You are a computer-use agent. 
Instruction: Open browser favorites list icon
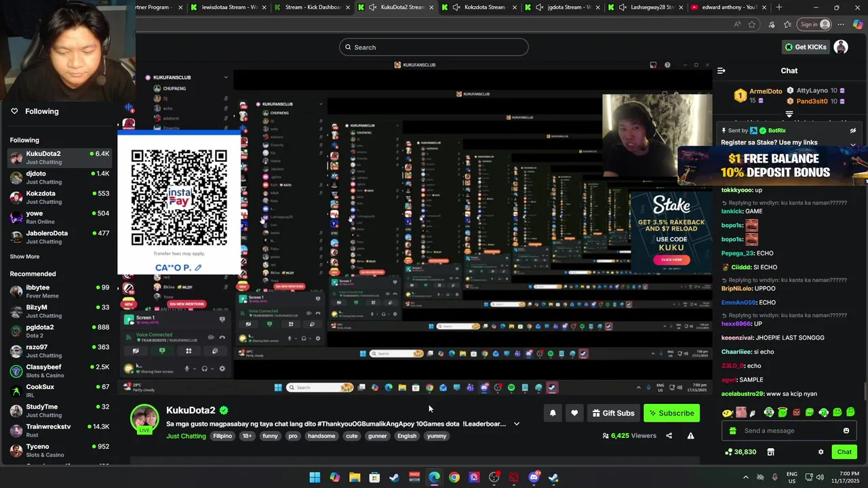(787, 24)
